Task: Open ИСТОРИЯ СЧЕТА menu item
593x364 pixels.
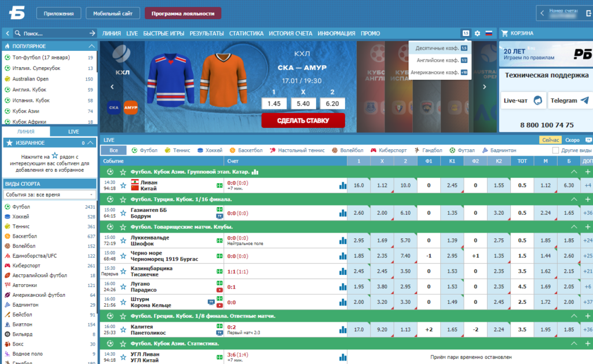Action: 291,33
